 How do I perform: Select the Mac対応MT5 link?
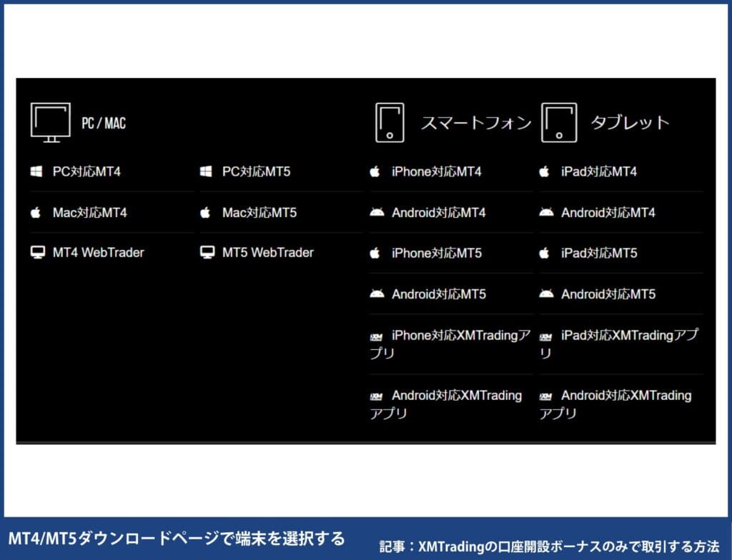pyautogui.click(x=259, y=213)
